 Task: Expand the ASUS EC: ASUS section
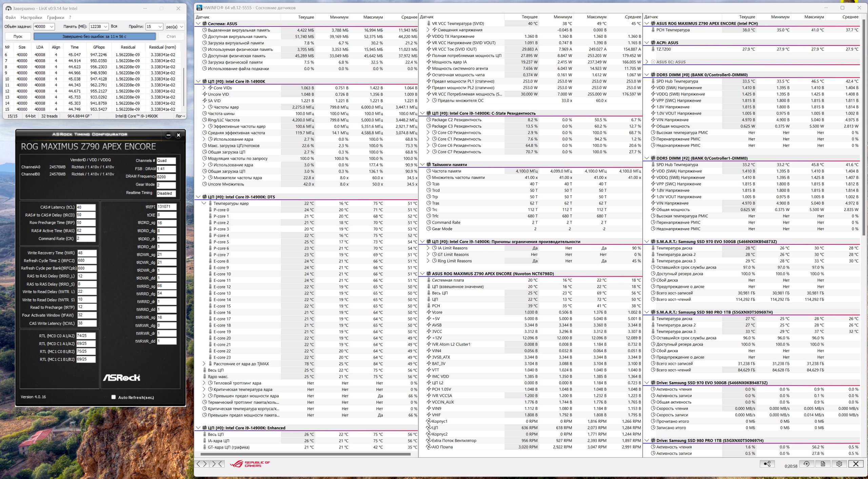tap(647, 62)
